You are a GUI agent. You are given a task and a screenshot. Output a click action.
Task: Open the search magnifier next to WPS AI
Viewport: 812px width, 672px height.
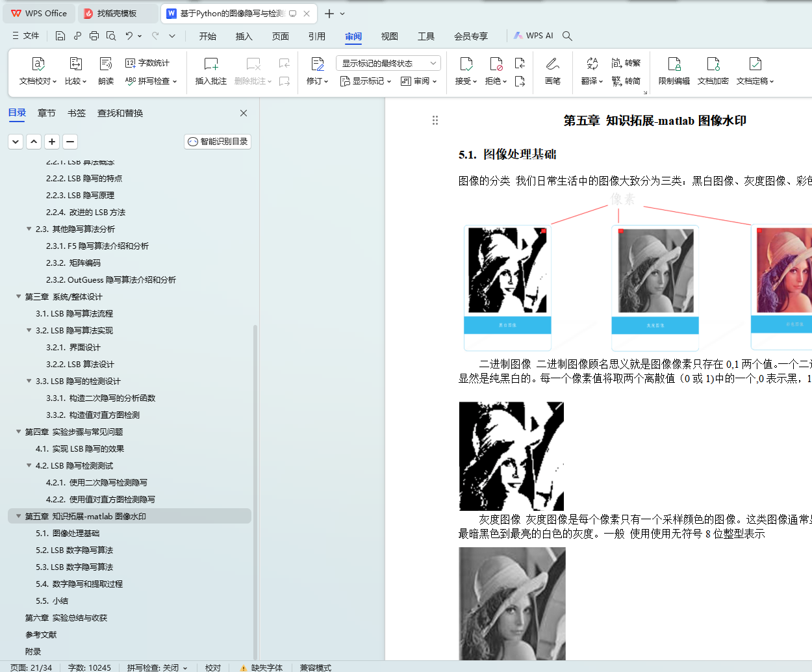(567, 36)
